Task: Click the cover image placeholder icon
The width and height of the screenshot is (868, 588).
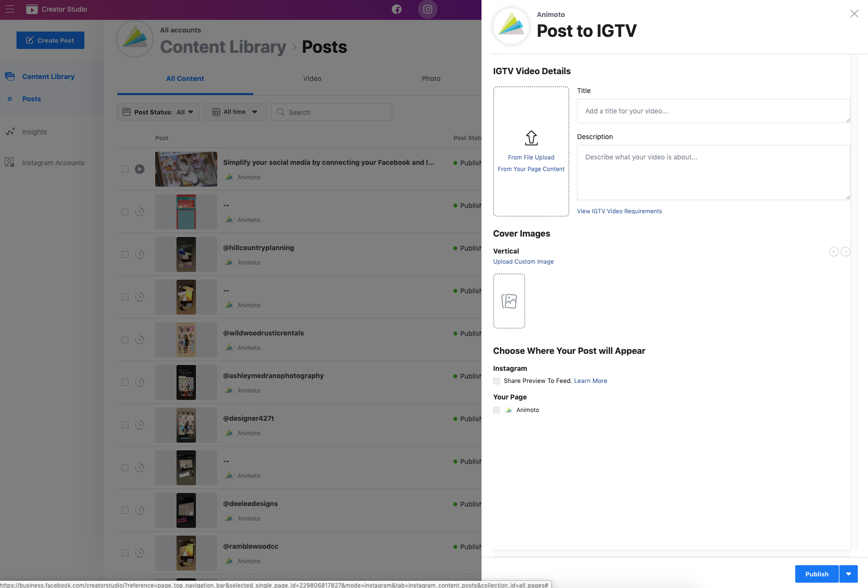Action: click(x=509, y=301)
